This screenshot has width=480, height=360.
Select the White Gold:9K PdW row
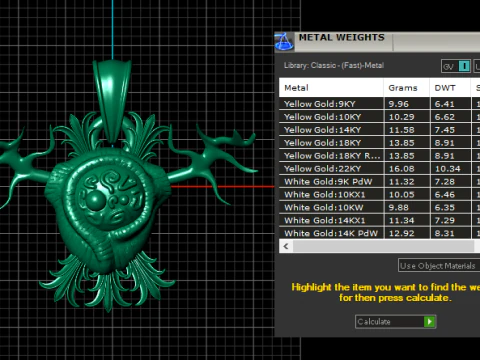[379, 182]
